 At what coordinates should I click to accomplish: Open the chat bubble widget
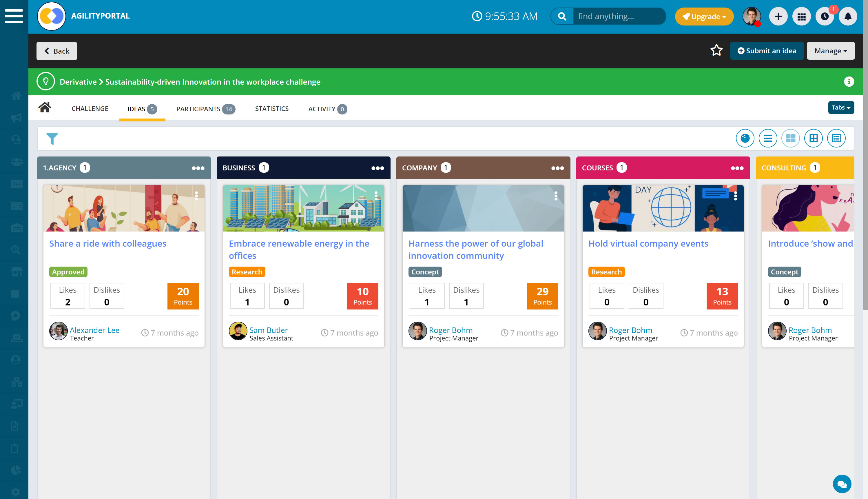point(842,484)
